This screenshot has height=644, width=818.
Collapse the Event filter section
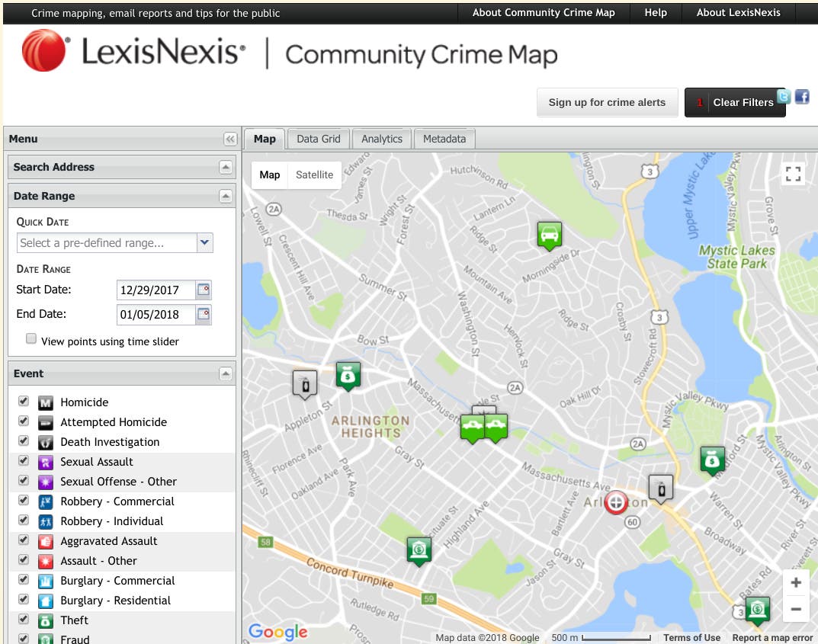pos(225,373)
